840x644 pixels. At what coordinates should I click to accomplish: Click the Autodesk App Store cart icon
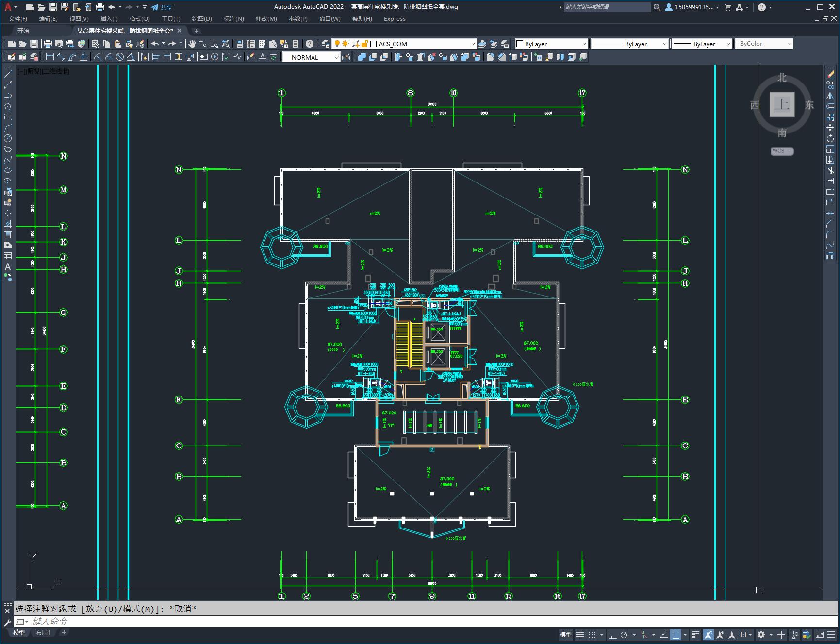(x=727, y=7)
